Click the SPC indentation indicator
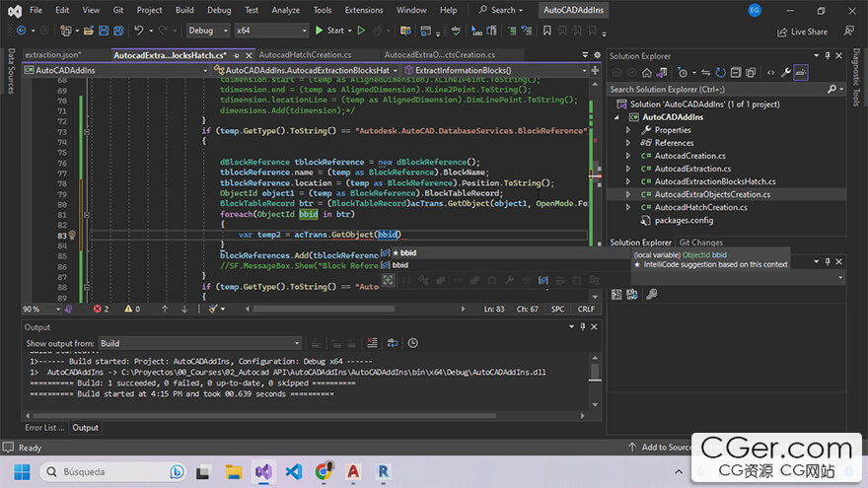The width and height of the screenshot is (868, 488). pos(557,310)
